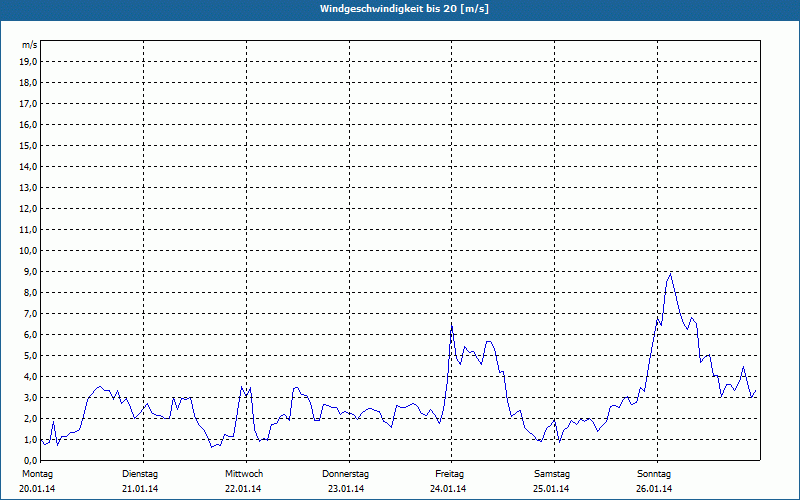Click the '14,0' y-axis label
This screenshot has height=500, width=800.
coord(28,166)
